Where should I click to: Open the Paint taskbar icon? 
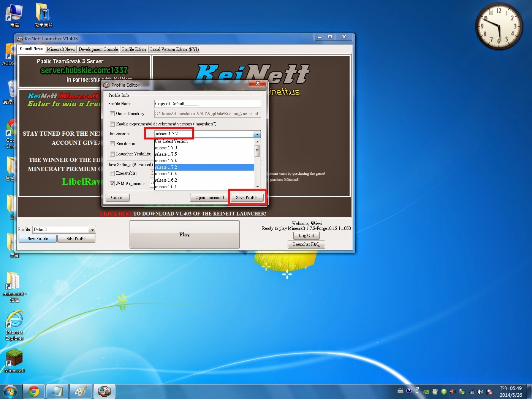click(81, 391)
